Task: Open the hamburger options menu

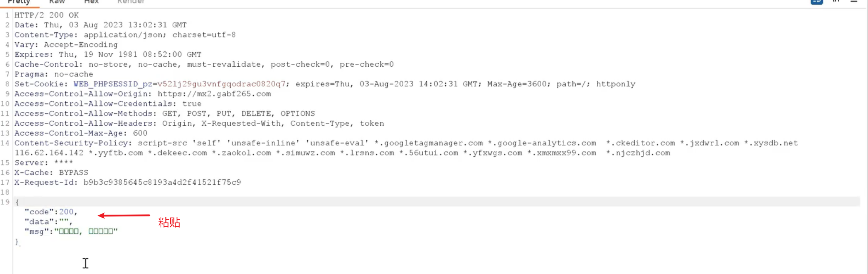Action: (x=854, y=1)
